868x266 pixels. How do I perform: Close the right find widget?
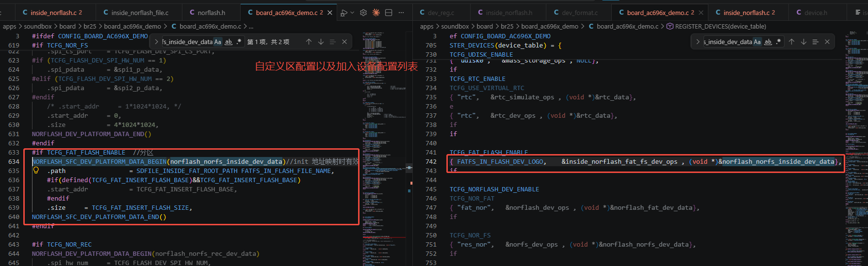827,42
